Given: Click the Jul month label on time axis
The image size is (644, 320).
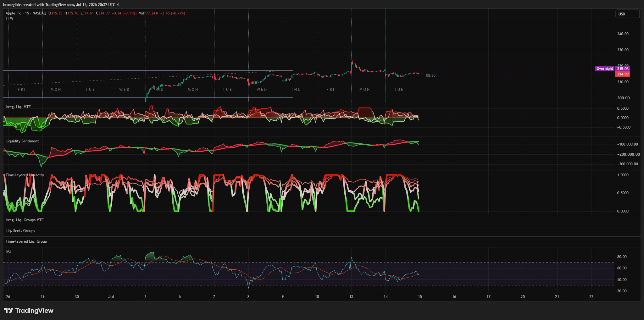Looking at the screenshot, I should [x=111, y=297].
